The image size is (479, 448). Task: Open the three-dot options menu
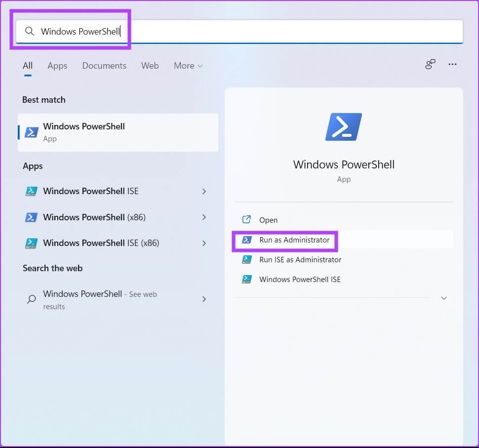point(452,64)
